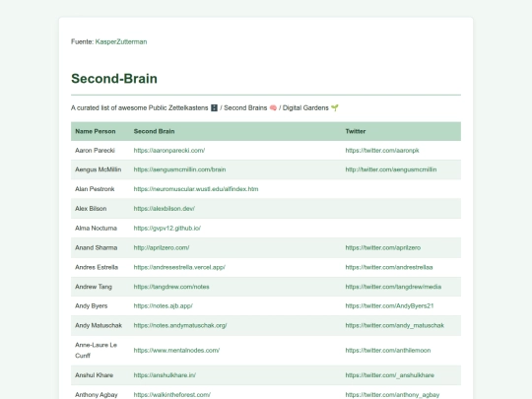
Task: Click the 'Fuente:' label text
Action: click(83, 41)
